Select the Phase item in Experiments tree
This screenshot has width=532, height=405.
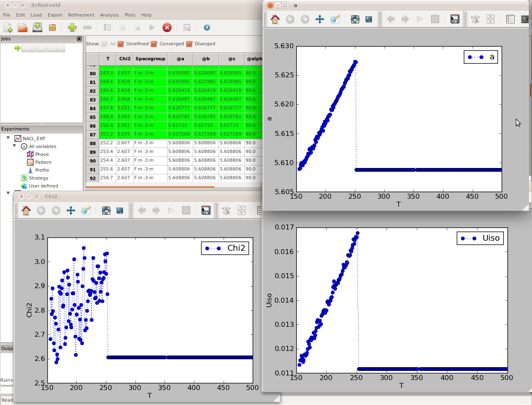(x=42, y=154)
